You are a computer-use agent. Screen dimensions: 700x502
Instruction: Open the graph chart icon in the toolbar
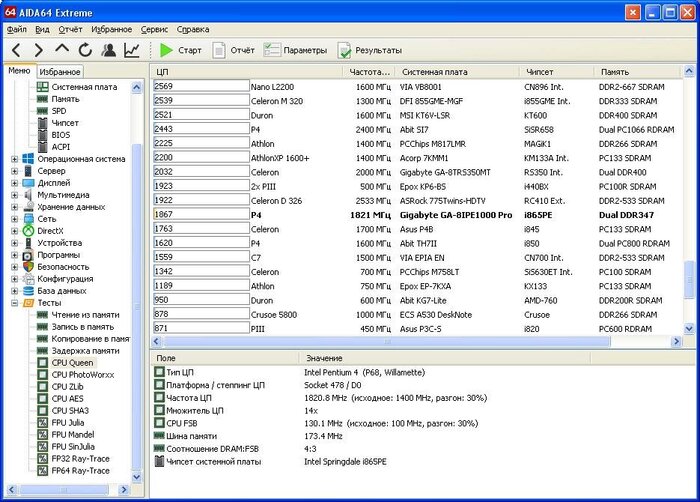coord(132,50)
